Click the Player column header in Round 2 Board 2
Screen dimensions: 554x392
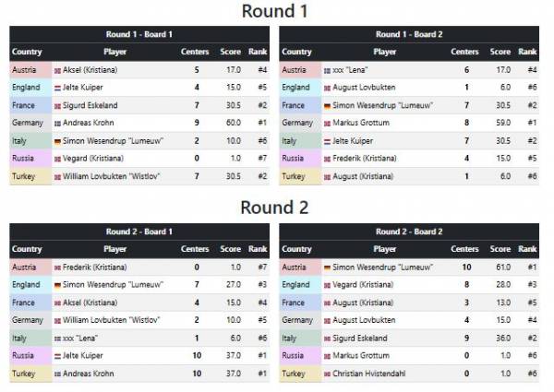[384, 249]
